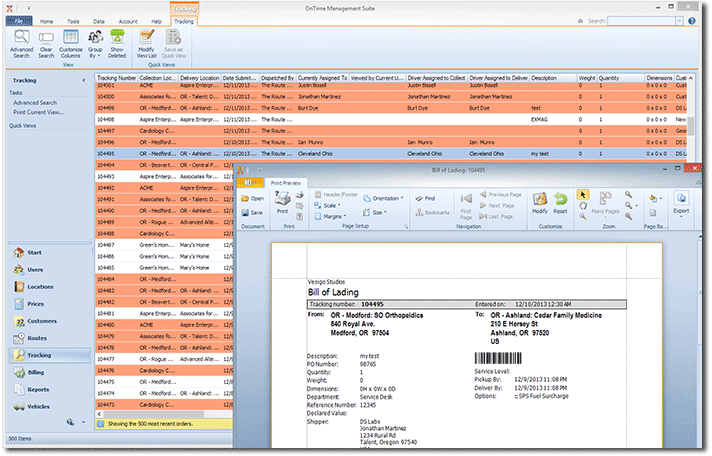Click Reset in Customize group
The height and width of the screenshot is (456, 712).
[560, 203]
